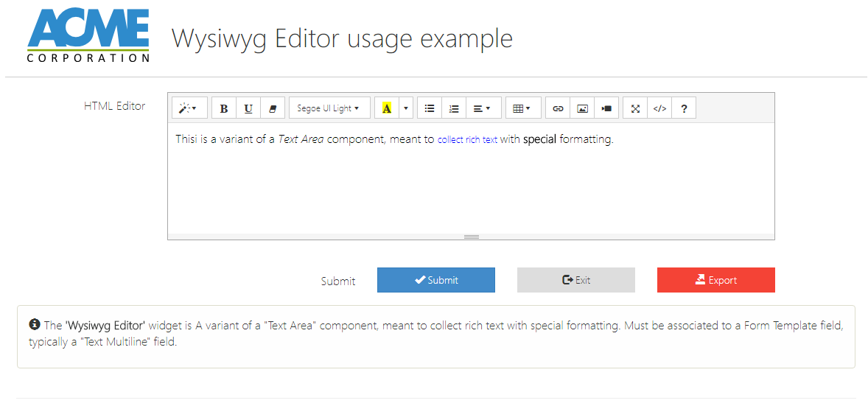Viewport: 868px width, 406px height.
Task: Click the eraser to remove font style
Action: [273, 108]
